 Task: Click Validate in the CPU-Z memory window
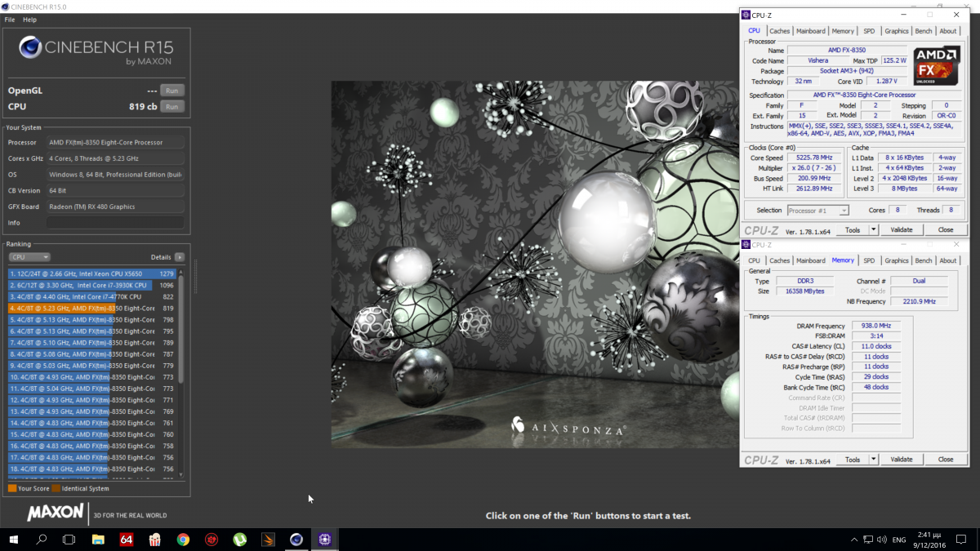tap(902, 460)
